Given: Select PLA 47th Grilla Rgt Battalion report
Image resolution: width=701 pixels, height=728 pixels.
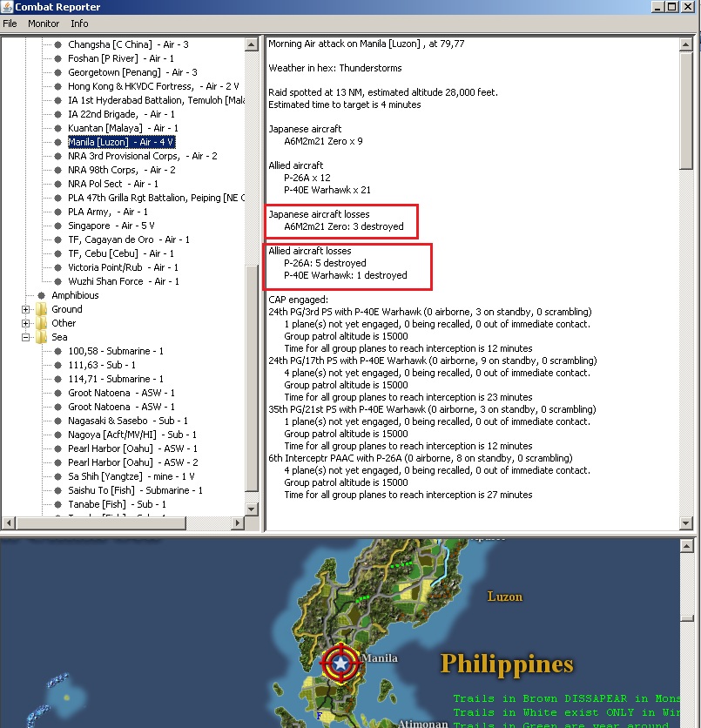Looking at the screenshot, I should (x=156, y=198).
